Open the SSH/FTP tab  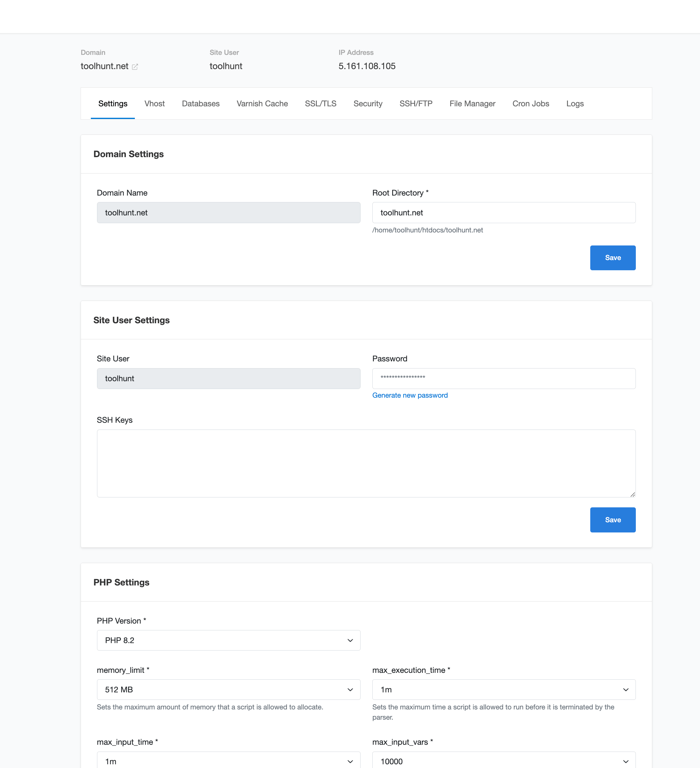point(416,104)
